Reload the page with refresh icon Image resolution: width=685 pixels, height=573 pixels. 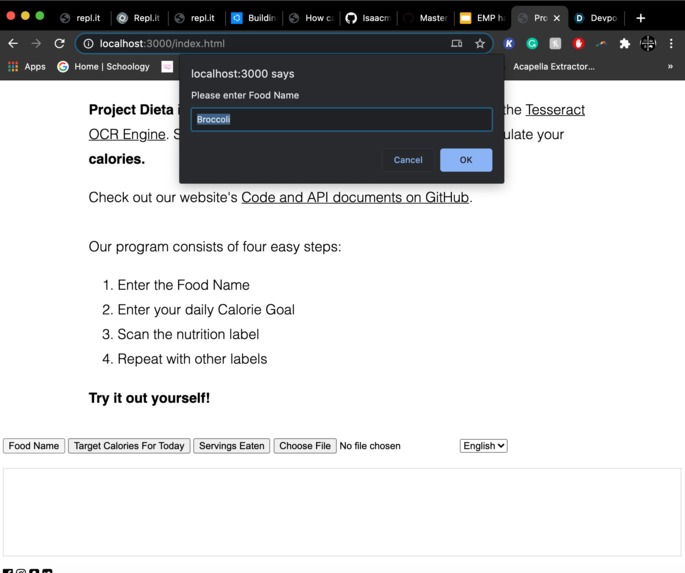(x=59, y=43)
